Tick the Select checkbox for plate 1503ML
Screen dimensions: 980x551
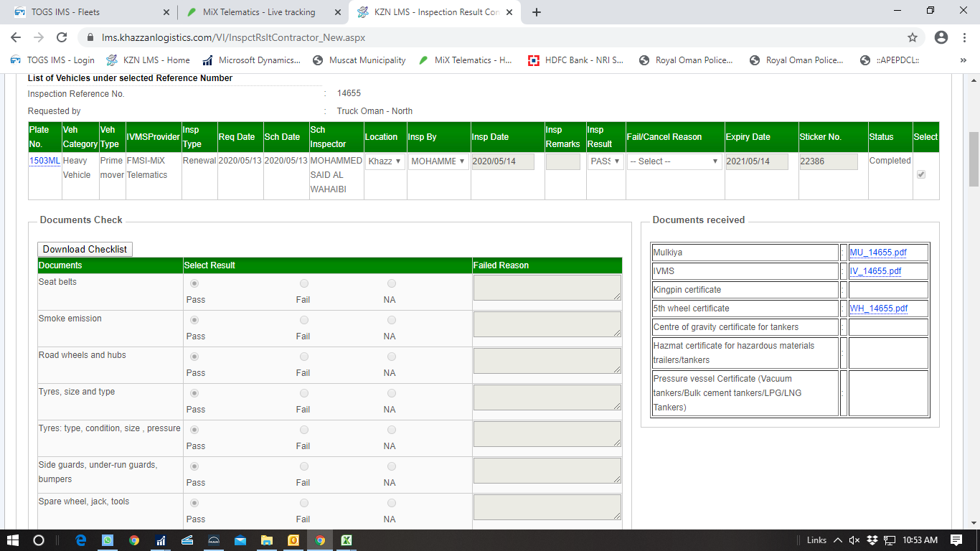921,174
